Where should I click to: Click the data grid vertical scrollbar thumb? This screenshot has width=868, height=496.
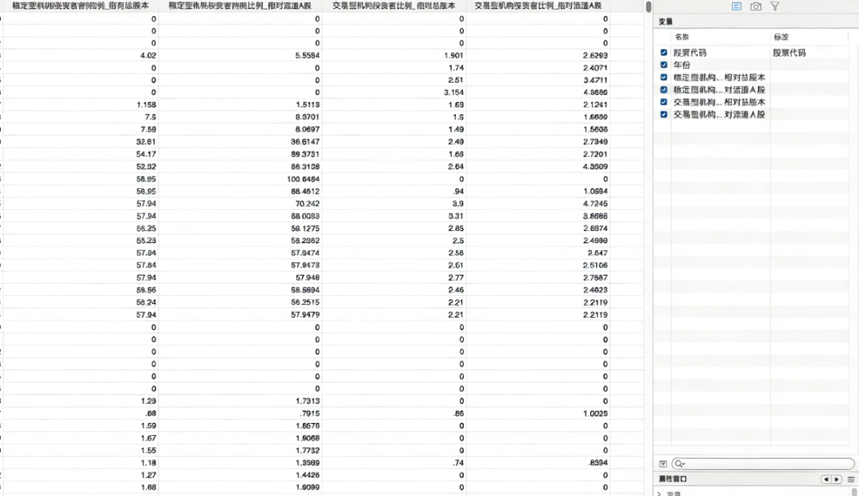649,7
